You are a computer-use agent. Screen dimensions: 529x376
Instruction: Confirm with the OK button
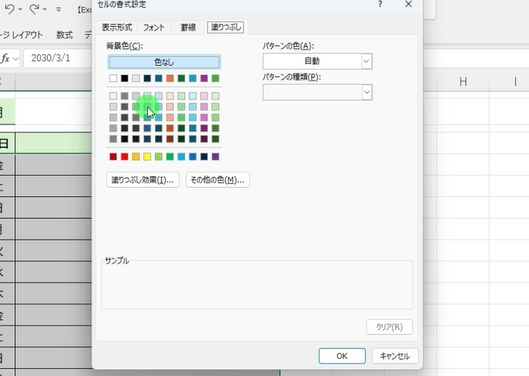pyautogui.click(x=342, y=356)
